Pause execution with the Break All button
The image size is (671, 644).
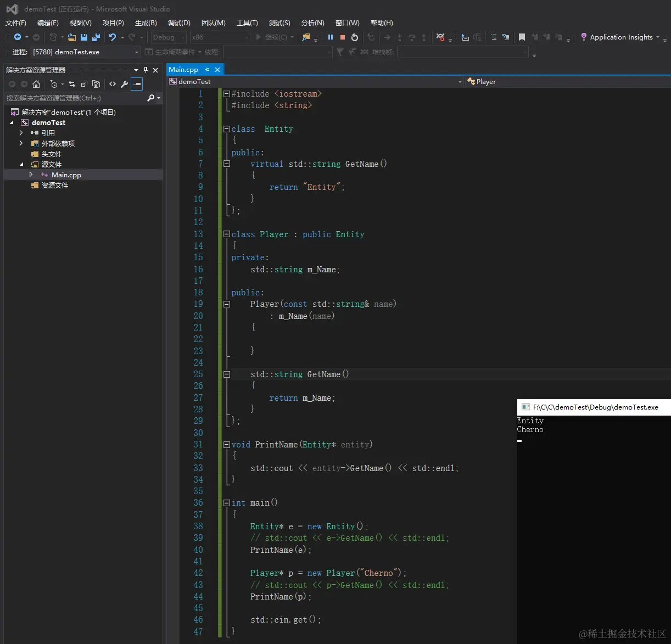(331, 37)
